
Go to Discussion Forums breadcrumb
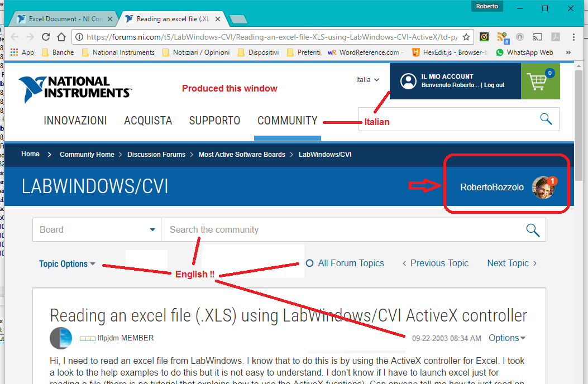point(156,155)
